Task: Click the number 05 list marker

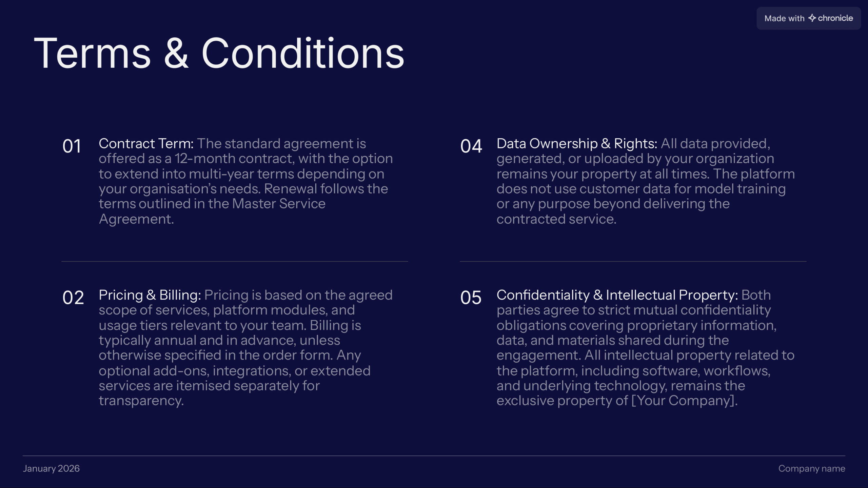Action: coord(471,298)
